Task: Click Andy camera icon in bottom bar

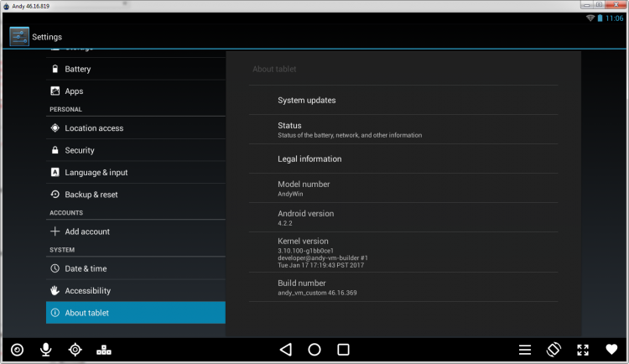Action: click(x=17, y=350)
